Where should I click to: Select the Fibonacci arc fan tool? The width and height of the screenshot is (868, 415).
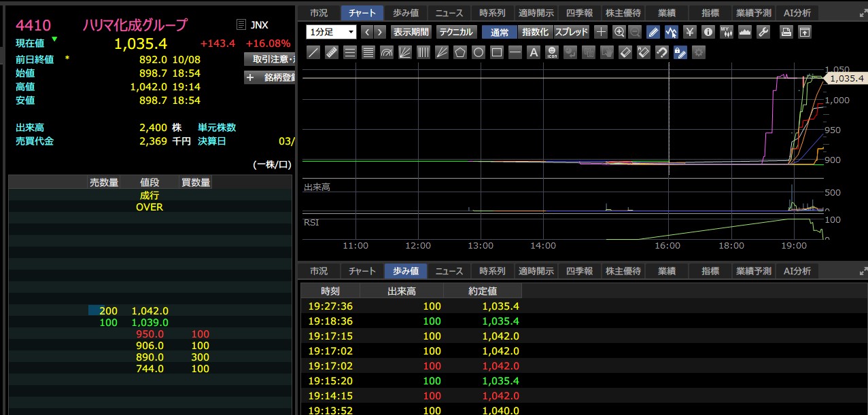386,52
